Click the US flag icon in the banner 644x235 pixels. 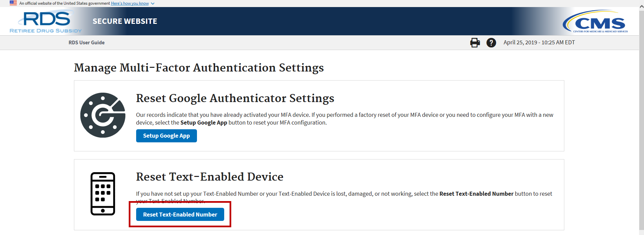tap(13, 3)
